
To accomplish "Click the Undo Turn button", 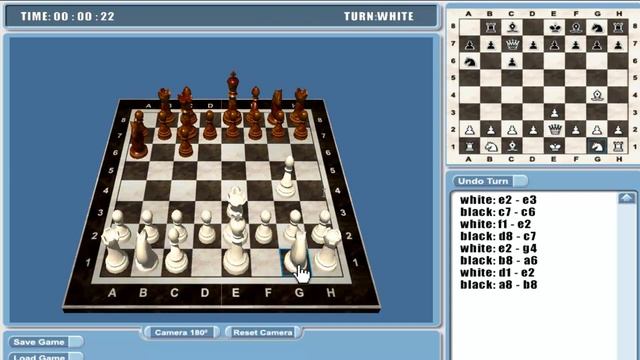I will click(490, 181).
